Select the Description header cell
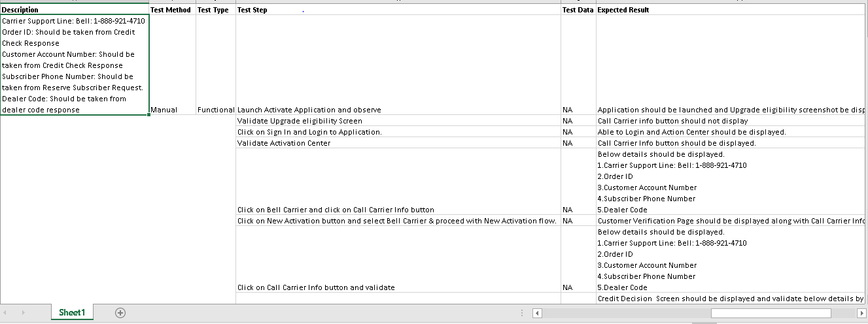This screenshot has width=868, height=324. point(75,10)
